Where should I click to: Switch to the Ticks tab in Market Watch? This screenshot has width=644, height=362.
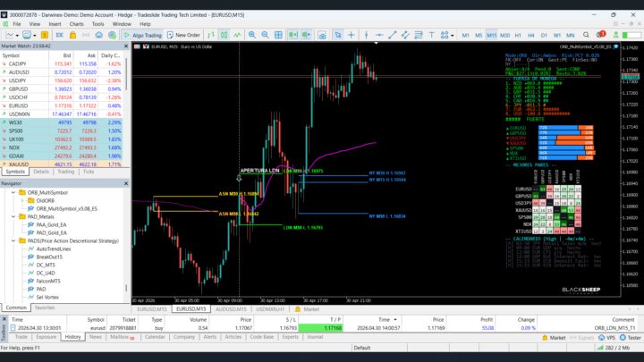coord(89,172)
